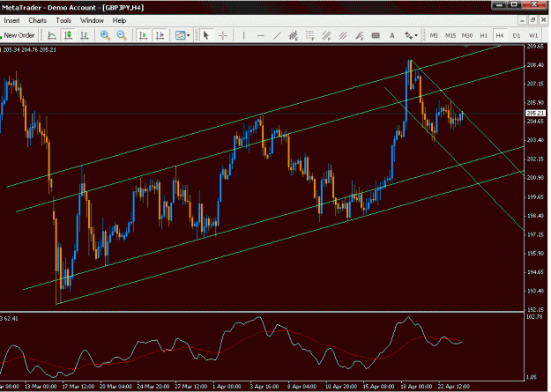Select the pitchfork drawing tool
551x392 pixels.
pyautogui.click(x=359, y=35)
